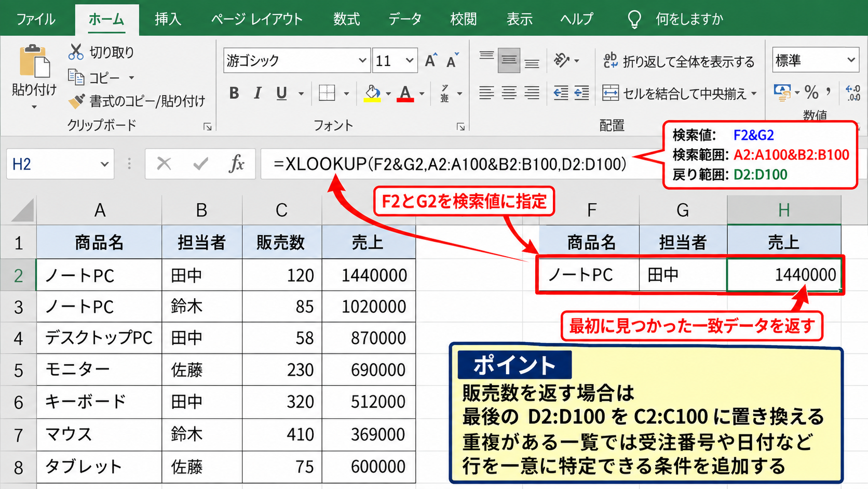Open the font color dropdown arrow
The height and width of the screenshot is (489, 868).
(x=422, y=94)
